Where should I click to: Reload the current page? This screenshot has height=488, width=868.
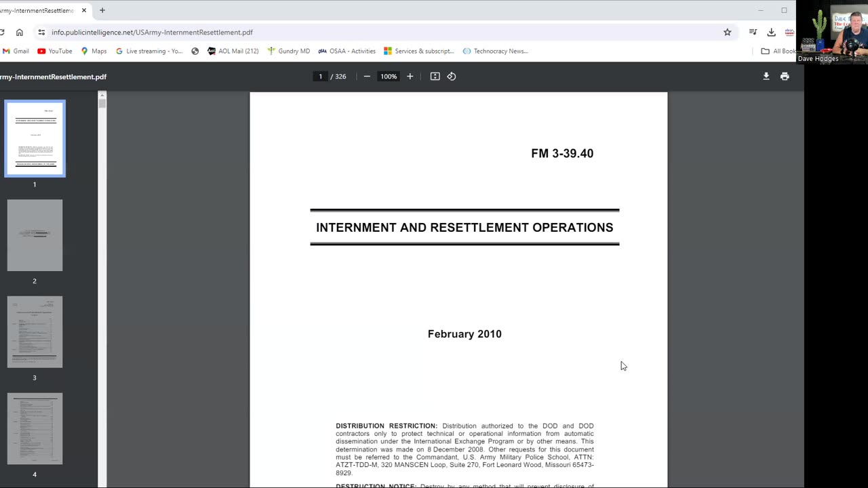click(x=2, y=32)
